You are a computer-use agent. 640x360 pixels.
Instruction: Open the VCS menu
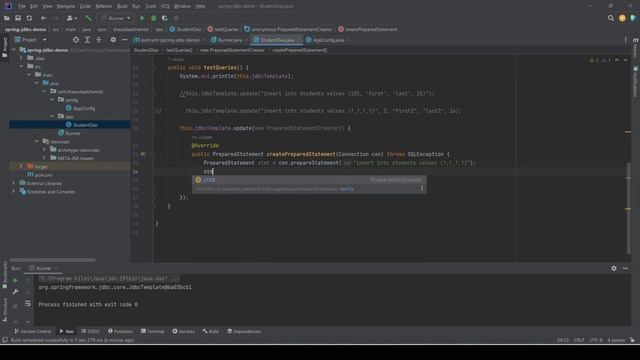point(165,6)
